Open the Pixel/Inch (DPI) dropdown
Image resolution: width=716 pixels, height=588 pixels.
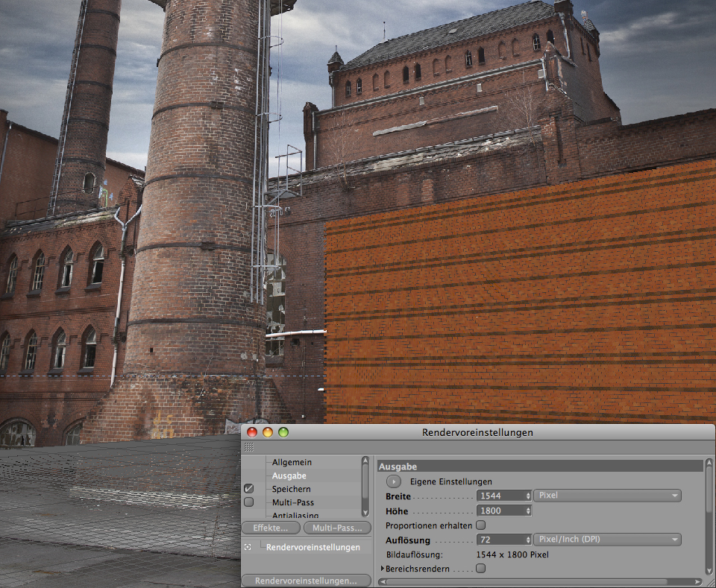(x=607, y=540)
